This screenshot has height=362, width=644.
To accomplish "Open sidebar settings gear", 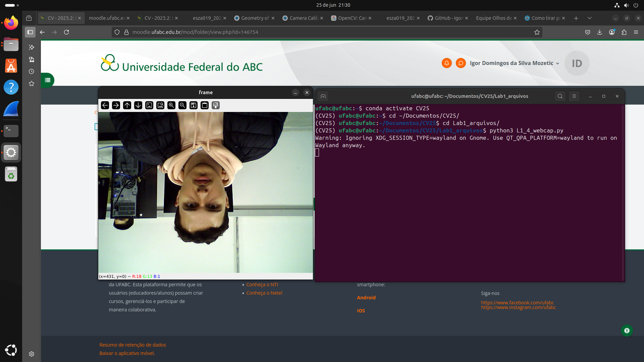I will [x=32, y=354].
